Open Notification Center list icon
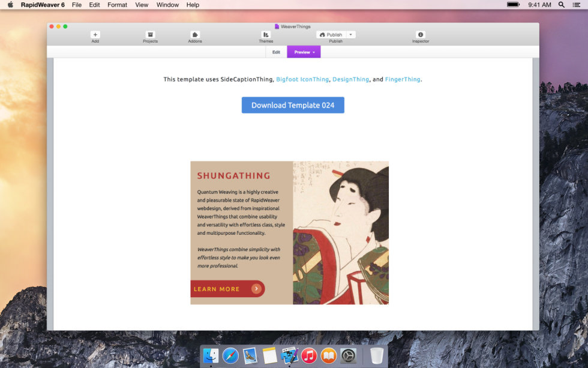 pos(577,4)
